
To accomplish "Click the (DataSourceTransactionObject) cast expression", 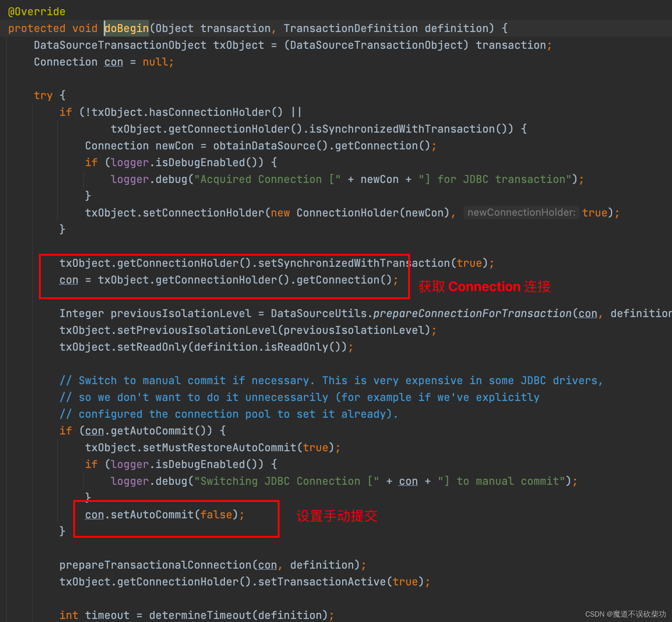I will pyautogui.click(x=376, y=45).
